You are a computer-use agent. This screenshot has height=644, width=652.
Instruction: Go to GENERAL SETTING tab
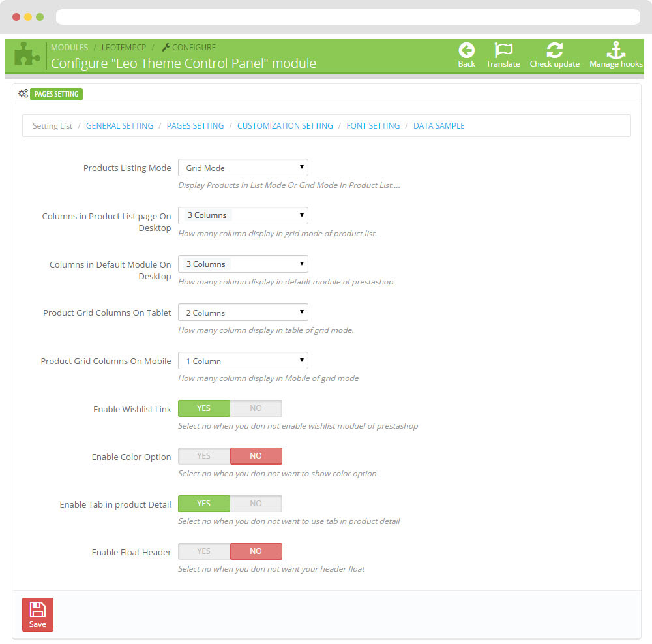(x=119, y=126)
